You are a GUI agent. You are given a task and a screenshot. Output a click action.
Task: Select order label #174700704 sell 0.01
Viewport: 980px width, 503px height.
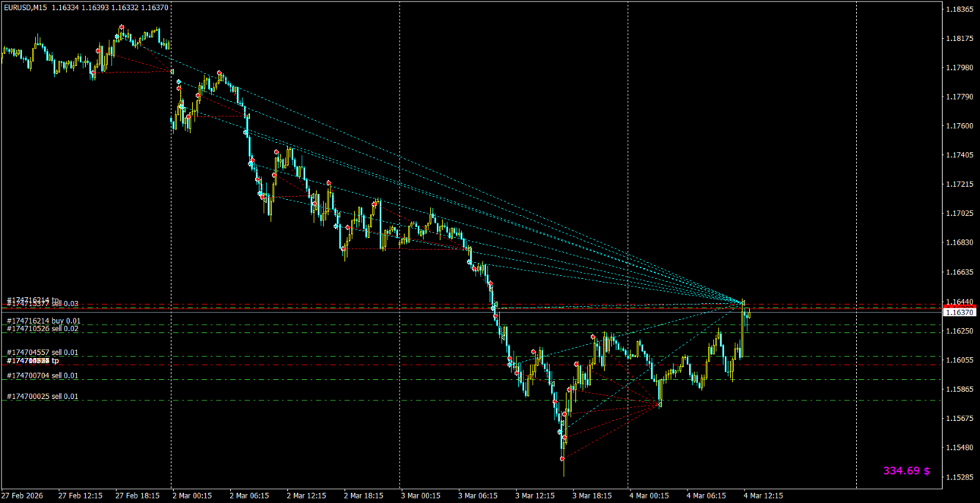(x=43, y=375)
